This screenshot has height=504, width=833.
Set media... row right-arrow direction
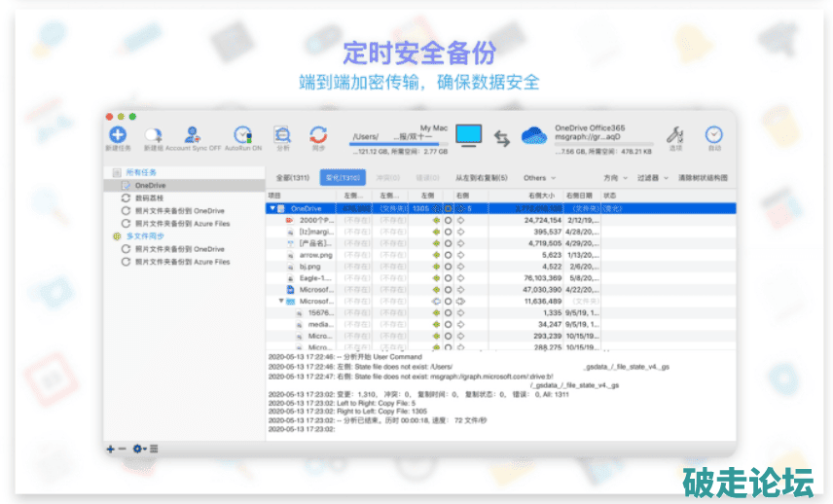(460, 325)
